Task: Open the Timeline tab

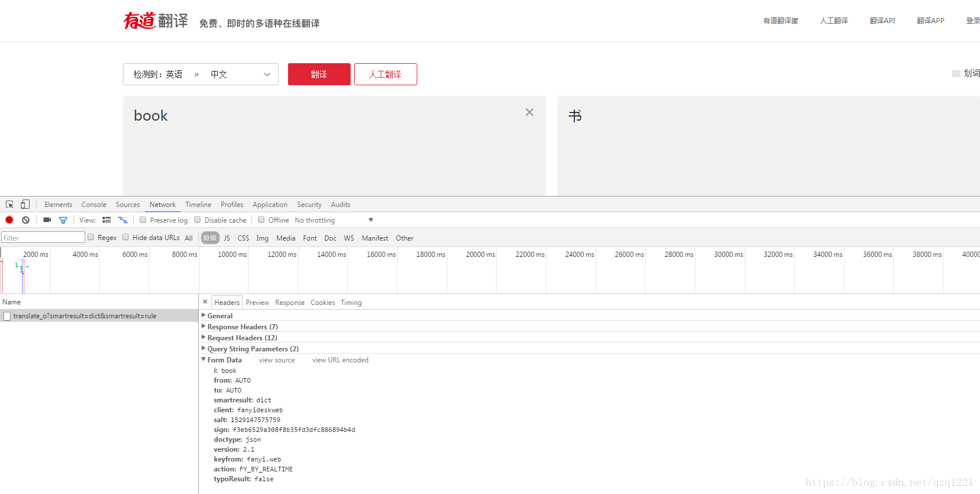Action: point(198,205)
